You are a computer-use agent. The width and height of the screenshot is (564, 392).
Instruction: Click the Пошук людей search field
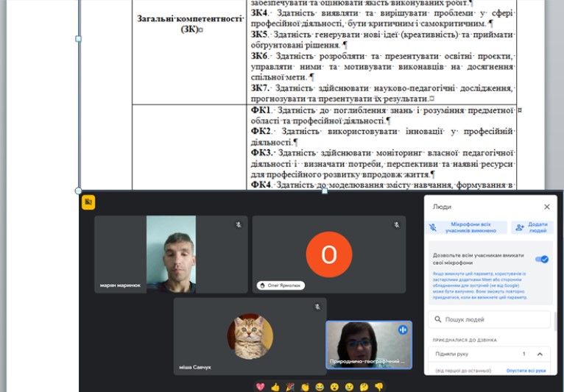[x=489, y=319]
